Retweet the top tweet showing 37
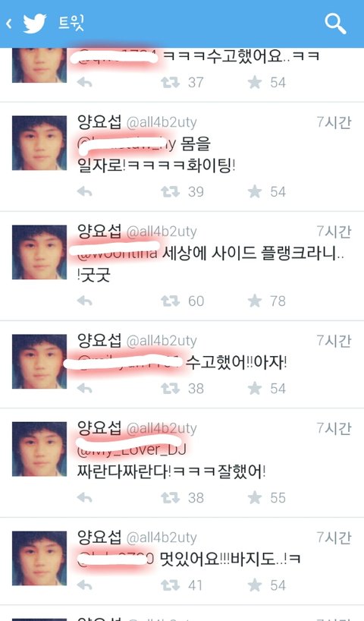364x621 pixels. coord(170,83)
